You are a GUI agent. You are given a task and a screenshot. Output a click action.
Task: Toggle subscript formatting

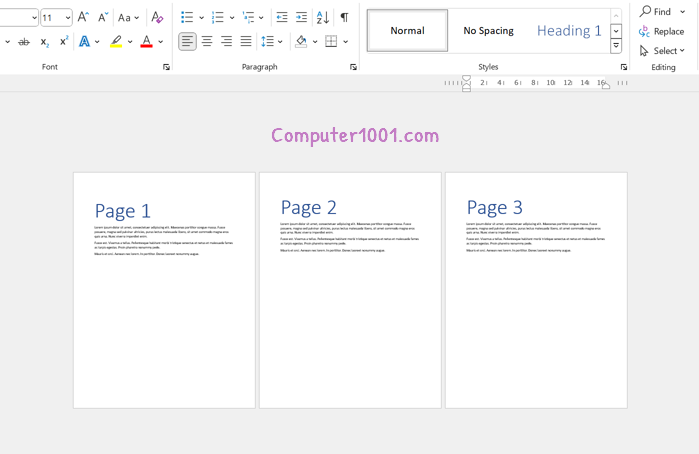coord(45,42)
